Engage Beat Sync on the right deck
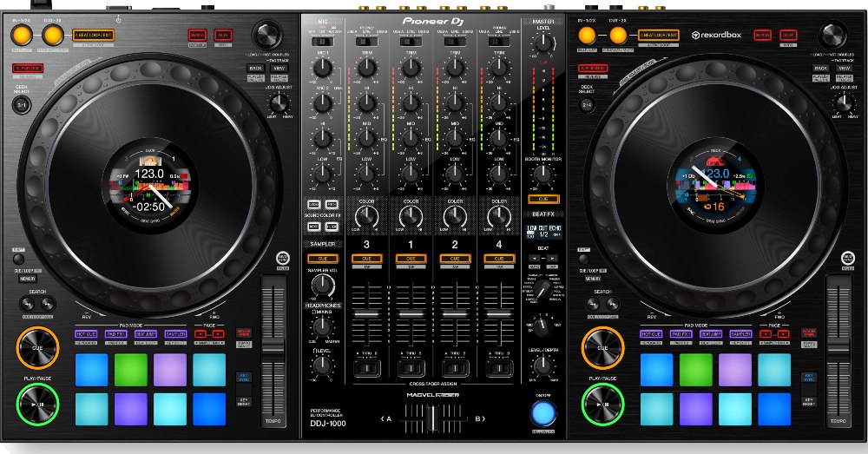Image resolution: width=868 pixels, height=454 pixels. click(848, 258)
